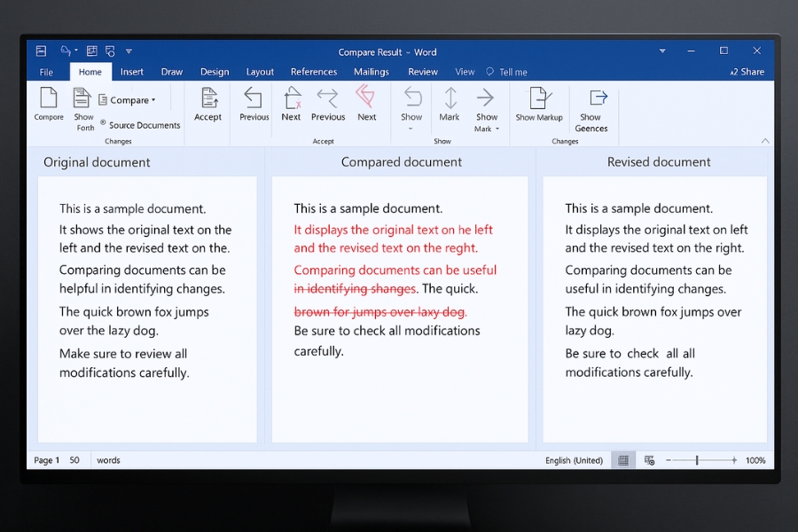The image size is (798, 532).
Task: Click the Previous change arrow icon
Action: point(253,102)
